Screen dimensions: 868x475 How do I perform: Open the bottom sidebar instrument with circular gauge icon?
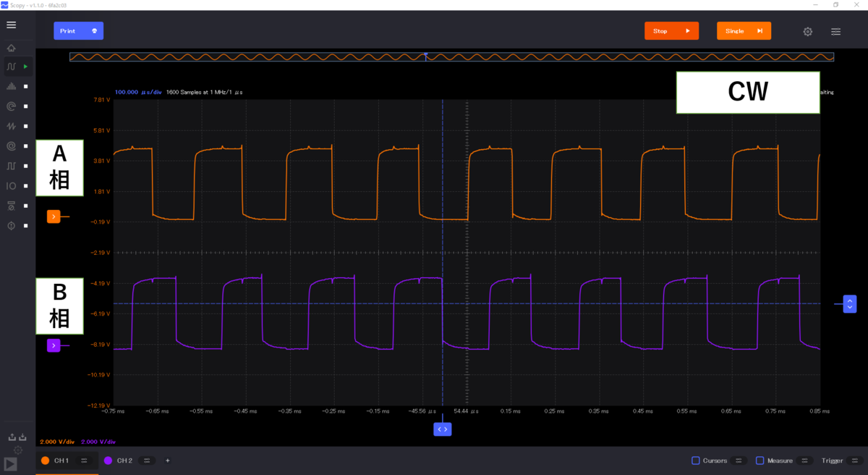(x=11, y=226)
